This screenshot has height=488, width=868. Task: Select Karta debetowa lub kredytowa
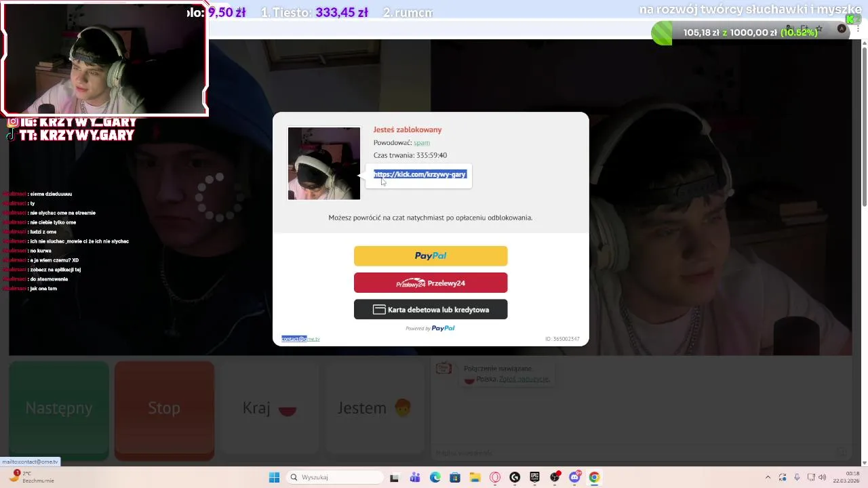(x=431, y=310)
